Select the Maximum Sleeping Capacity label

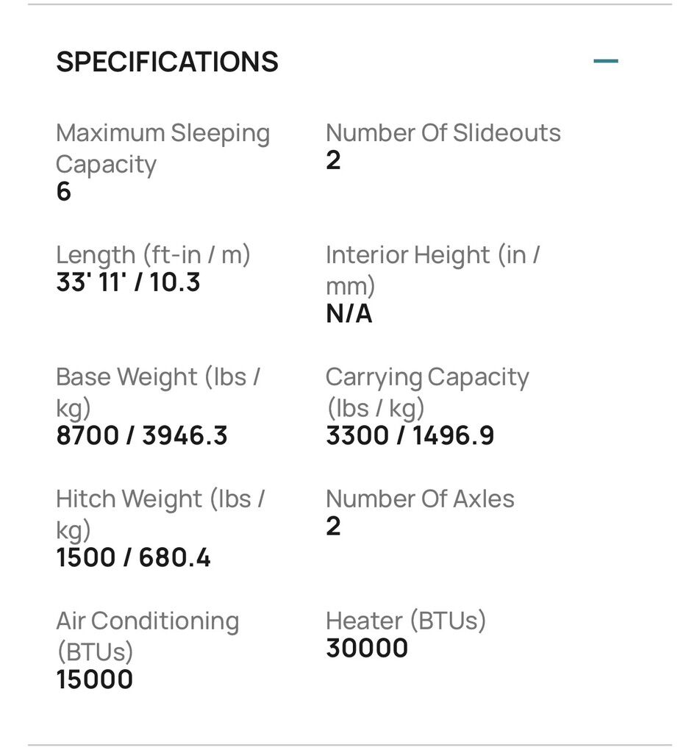pos(162,149)
